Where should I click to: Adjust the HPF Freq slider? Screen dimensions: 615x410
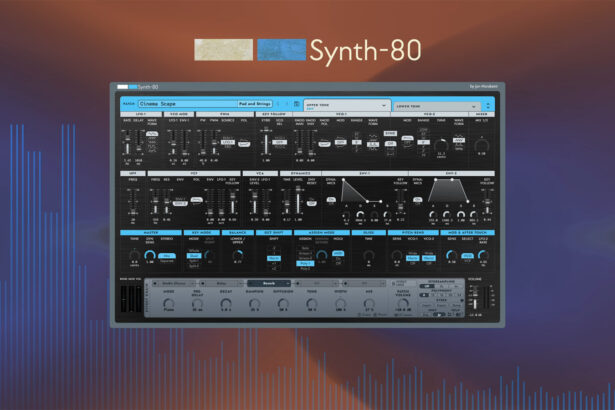coord(133,202)
